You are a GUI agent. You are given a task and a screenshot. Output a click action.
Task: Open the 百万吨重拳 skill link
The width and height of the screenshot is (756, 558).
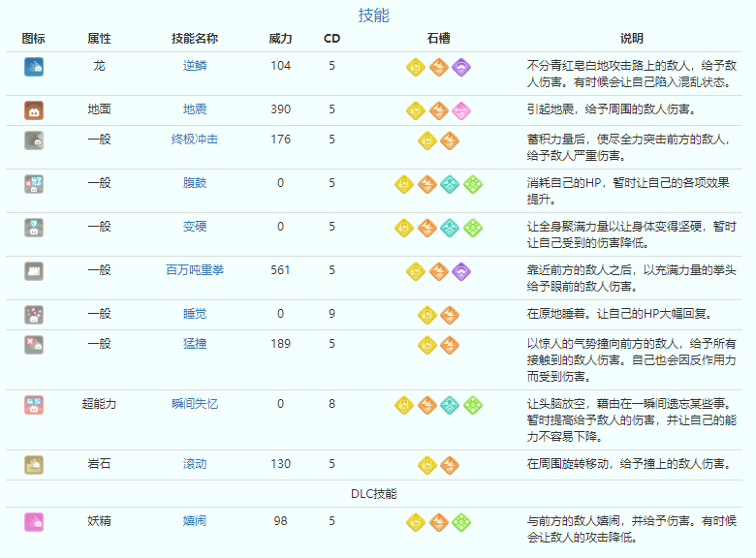(x=195, y=270)
